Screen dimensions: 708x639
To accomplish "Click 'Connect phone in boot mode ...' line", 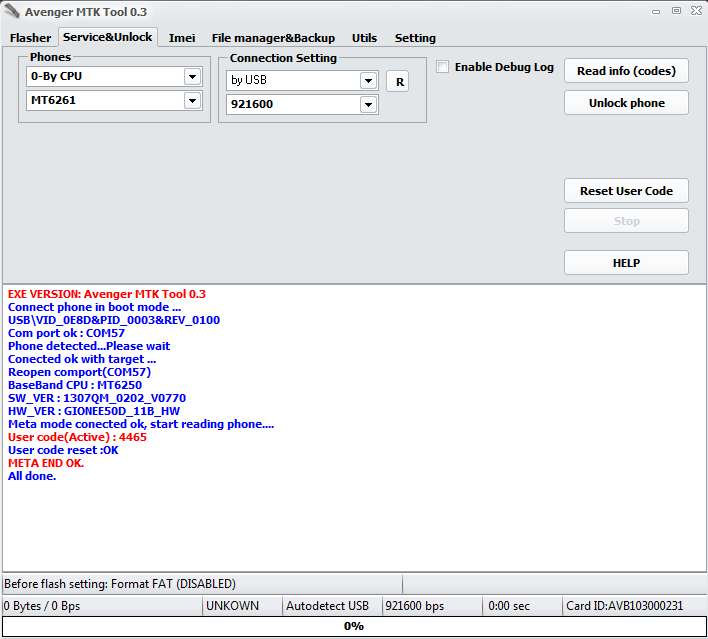I will [x=94, y=307].
